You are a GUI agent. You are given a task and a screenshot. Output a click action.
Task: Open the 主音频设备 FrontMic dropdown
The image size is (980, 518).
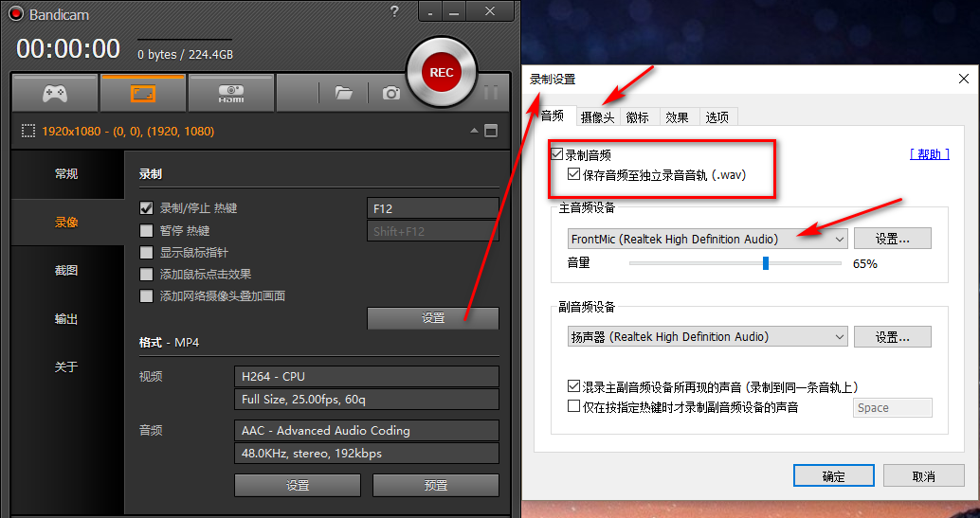click(707, 239)
